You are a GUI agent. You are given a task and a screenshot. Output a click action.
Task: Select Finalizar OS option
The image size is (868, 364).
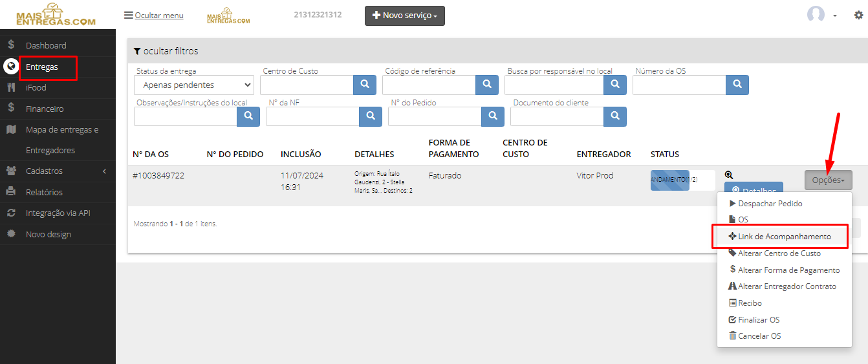pos(754,319)
